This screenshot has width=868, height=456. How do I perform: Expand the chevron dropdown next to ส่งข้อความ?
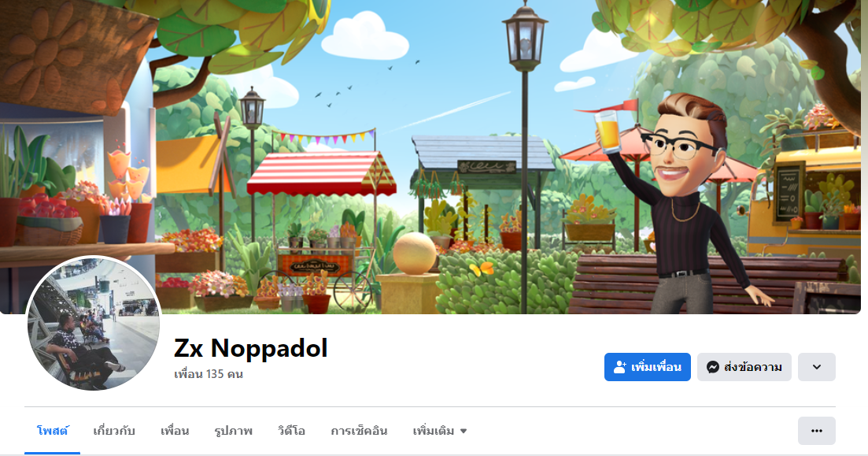[x=817, y=367]
